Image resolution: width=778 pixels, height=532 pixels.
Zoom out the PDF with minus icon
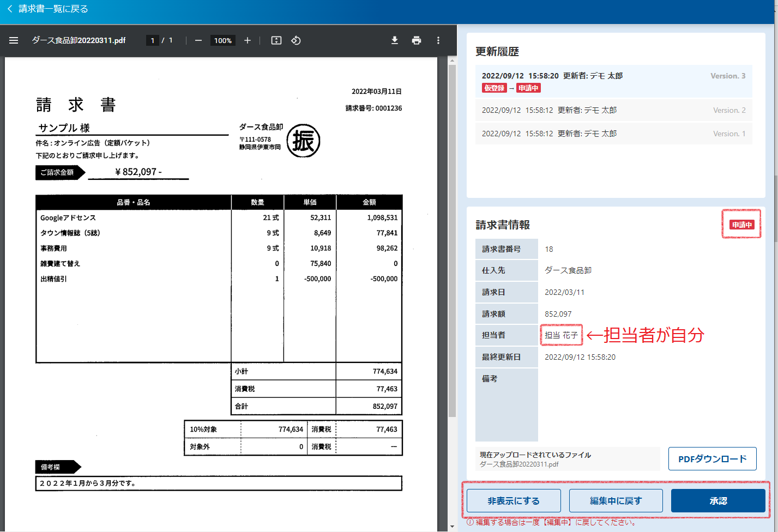pos(198,40)
